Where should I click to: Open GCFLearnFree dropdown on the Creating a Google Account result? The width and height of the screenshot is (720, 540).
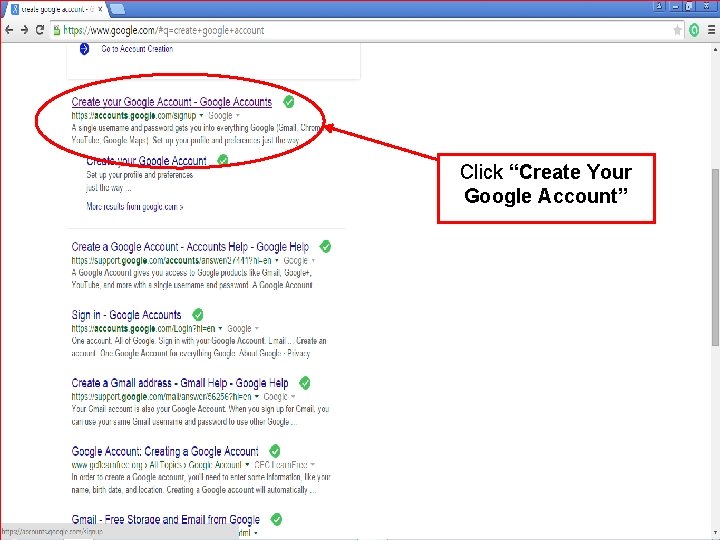point(285,465)
